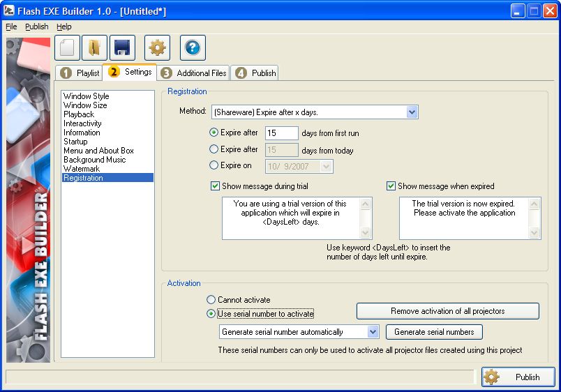Select Interactivity in settings list

(x=107, y=123)
